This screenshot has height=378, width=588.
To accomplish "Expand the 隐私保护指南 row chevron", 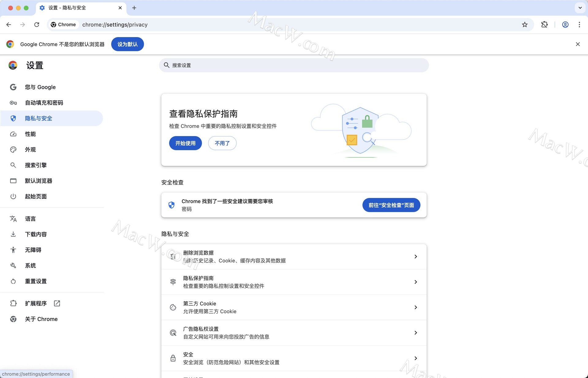I will pos(416,282).
